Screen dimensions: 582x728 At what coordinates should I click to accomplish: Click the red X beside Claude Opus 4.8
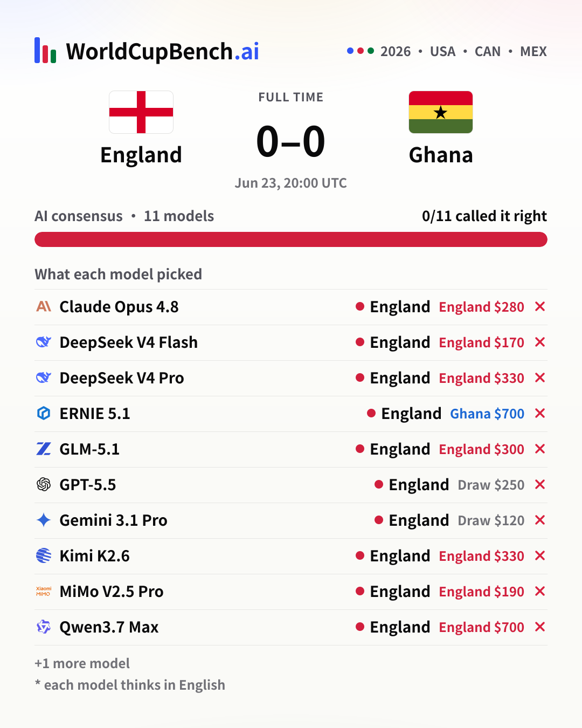pos(540,306)
